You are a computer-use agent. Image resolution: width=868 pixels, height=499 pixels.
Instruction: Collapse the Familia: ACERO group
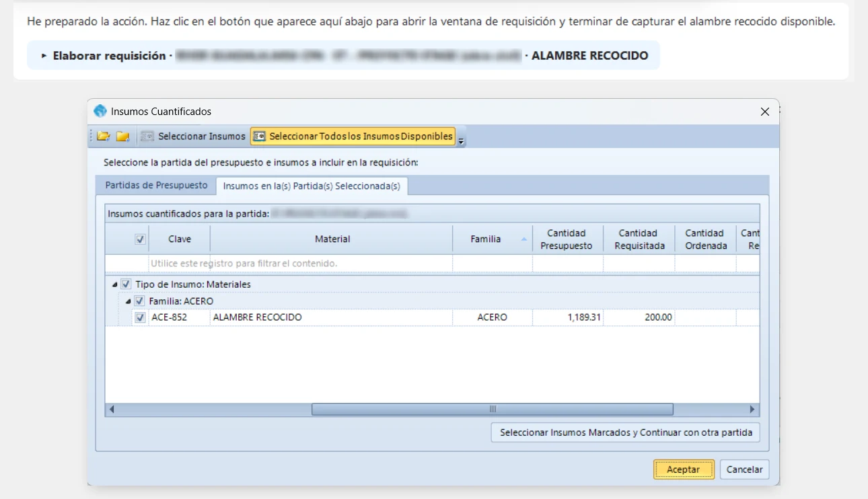(x=128, y=301)
